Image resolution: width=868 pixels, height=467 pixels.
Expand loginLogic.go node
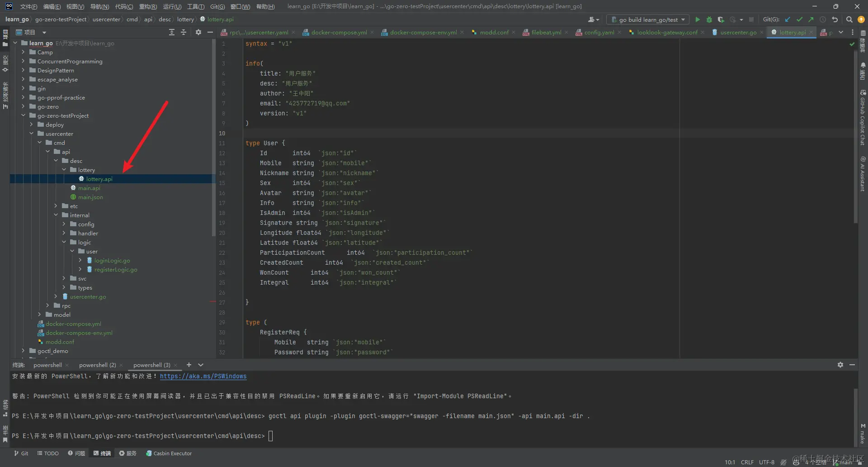pos(80,260)
